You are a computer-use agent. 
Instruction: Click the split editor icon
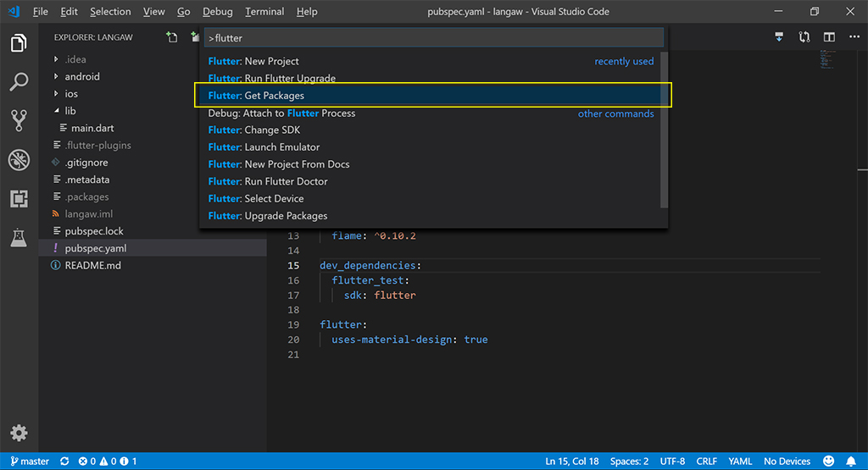point(829,37)
